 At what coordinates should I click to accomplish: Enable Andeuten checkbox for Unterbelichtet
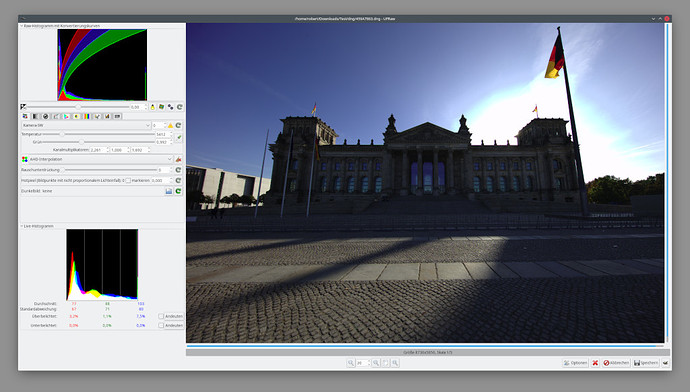point(161,326)
